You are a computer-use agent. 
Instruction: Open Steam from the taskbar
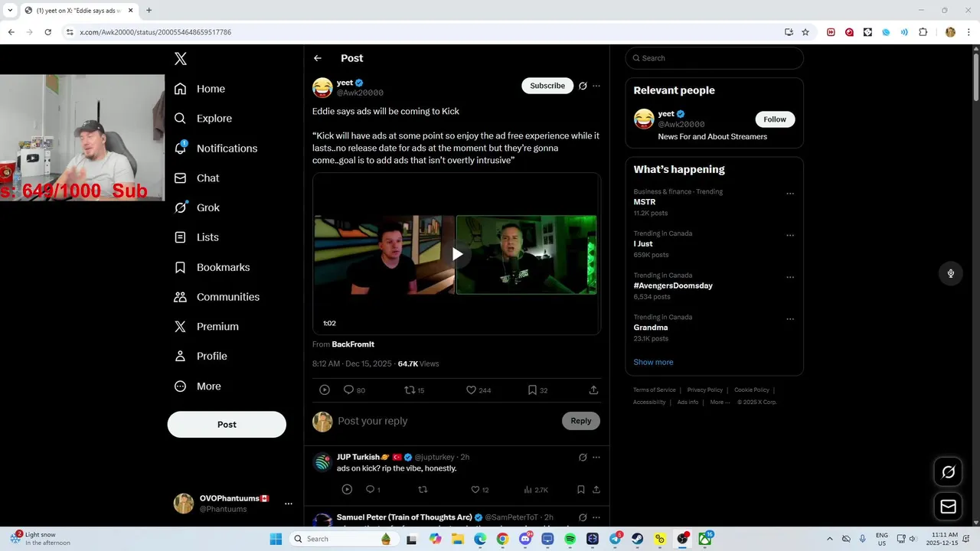tap(637, 539)
